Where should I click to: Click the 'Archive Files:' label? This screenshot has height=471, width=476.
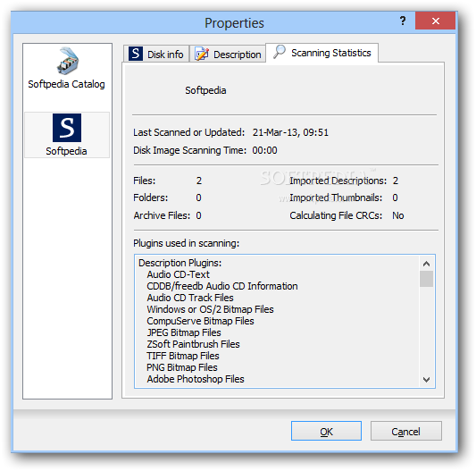pos(162,215)
